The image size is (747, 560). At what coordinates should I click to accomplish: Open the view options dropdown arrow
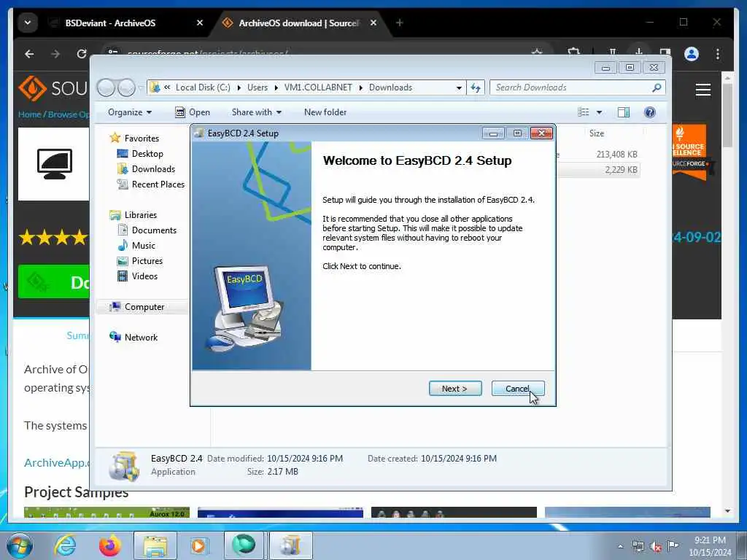599,112
